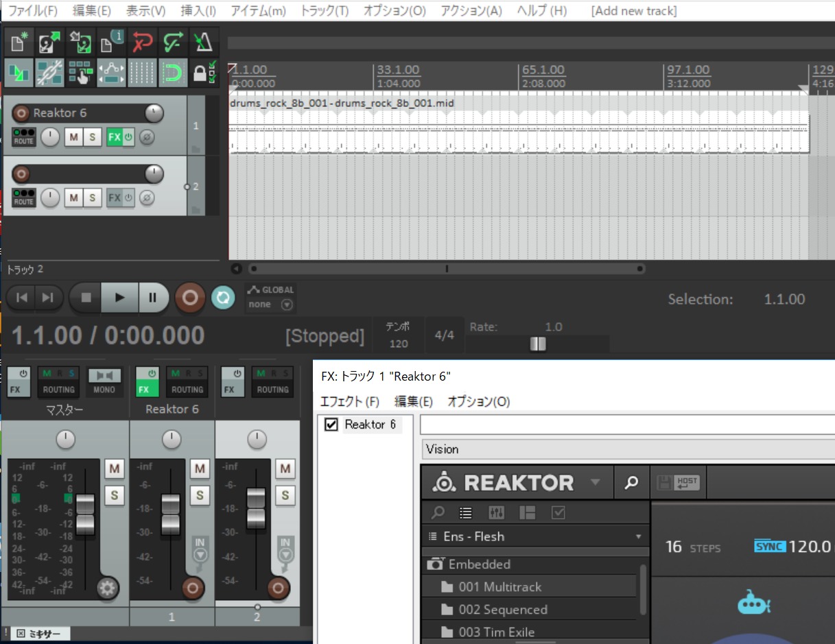Image resolution: width=835 pixels, height=644 pixels.
Task: Open the Ens - Flesh dropdown
Action: (x=536, y=536)
